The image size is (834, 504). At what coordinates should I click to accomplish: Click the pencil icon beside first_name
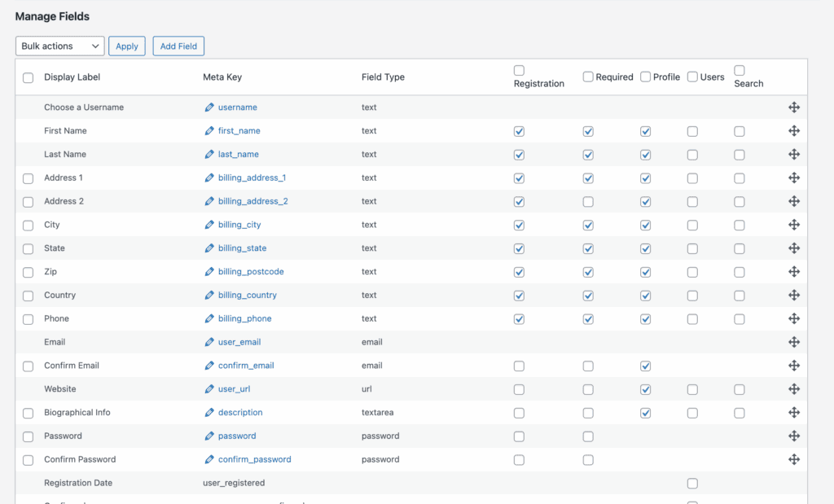click(x=209, y=131)
